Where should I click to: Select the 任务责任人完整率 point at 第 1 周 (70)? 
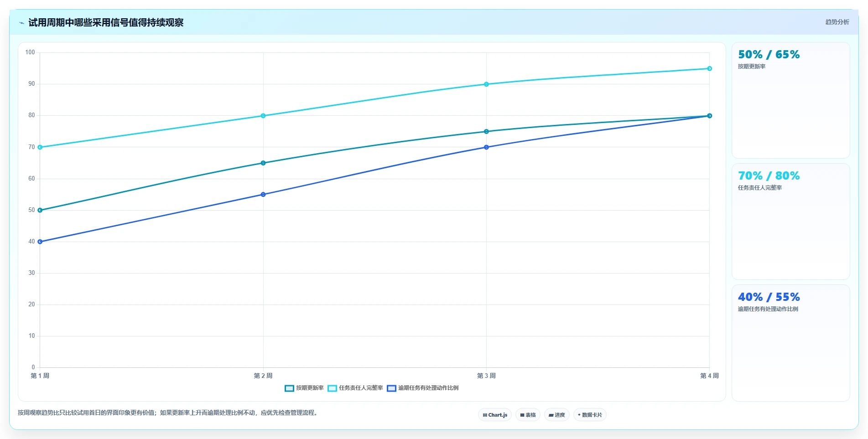pyautogui.click(x=40, y=147)
